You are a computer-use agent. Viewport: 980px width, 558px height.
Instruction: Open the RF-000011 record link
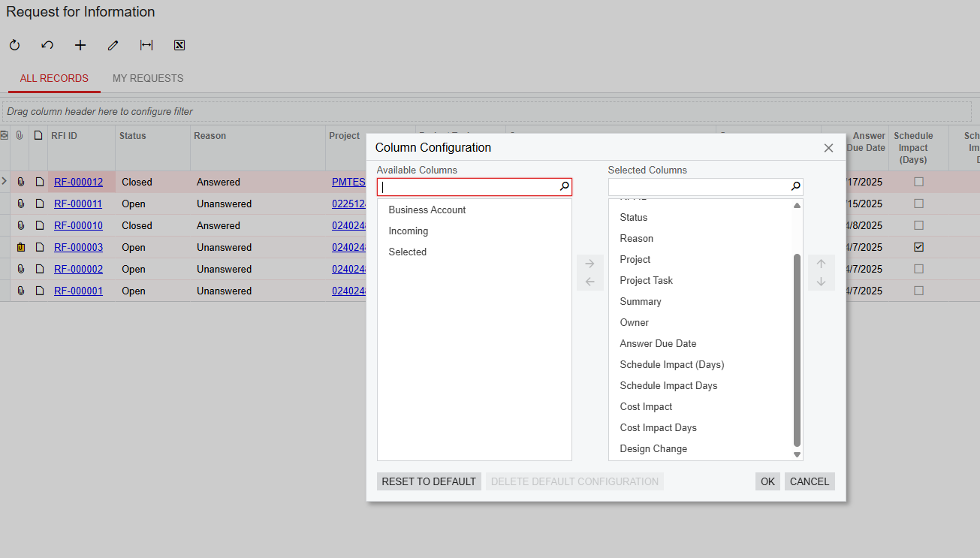click(78, 204)
